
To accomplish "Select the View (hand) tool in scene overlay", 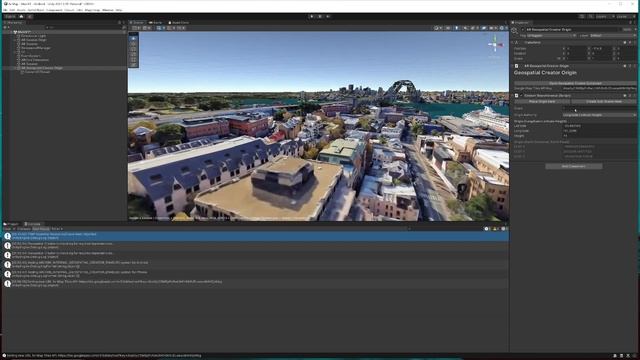I will (x=133, y=39).
